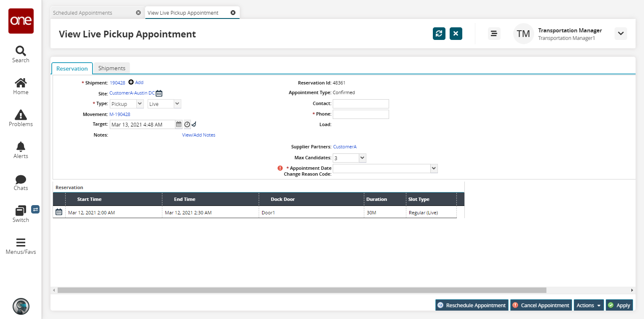This screenshot has height=319, width=644.
Task: Click the Slot Type column header
Action: [431, 199]
